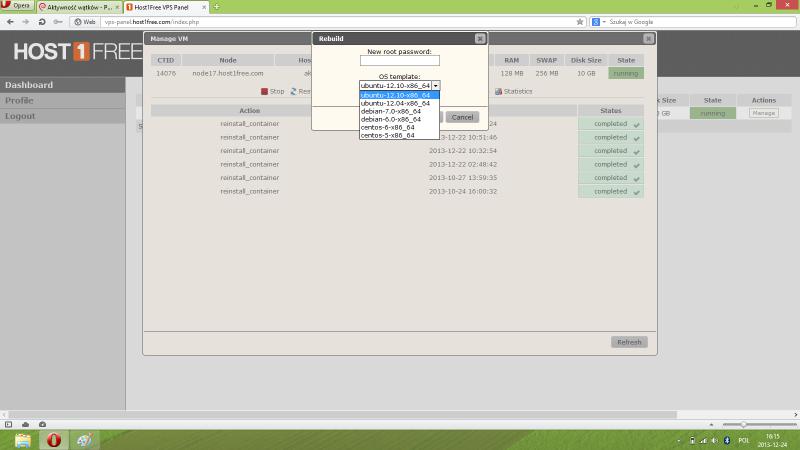Switch to the Host1Free VPS Panel tab

click(x=166, y=7)
